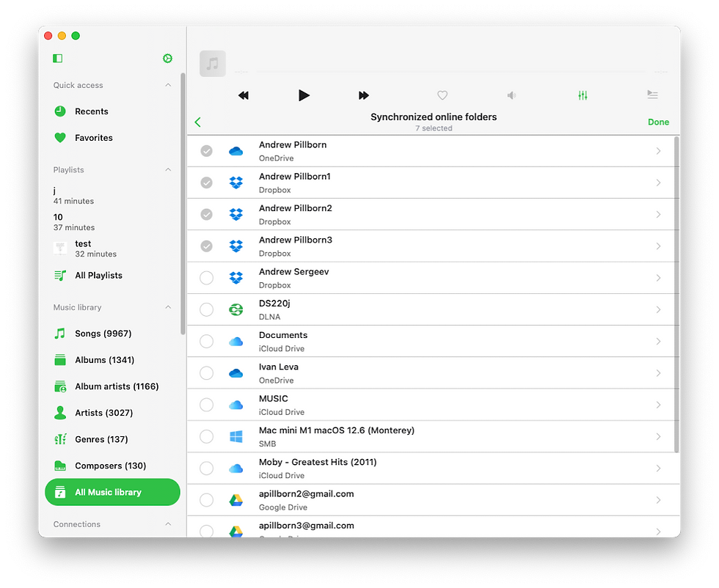Screen dimensions: 719x588
Task: Click the OneDrive icon for Andrew Pillborn
Action: 236,151
